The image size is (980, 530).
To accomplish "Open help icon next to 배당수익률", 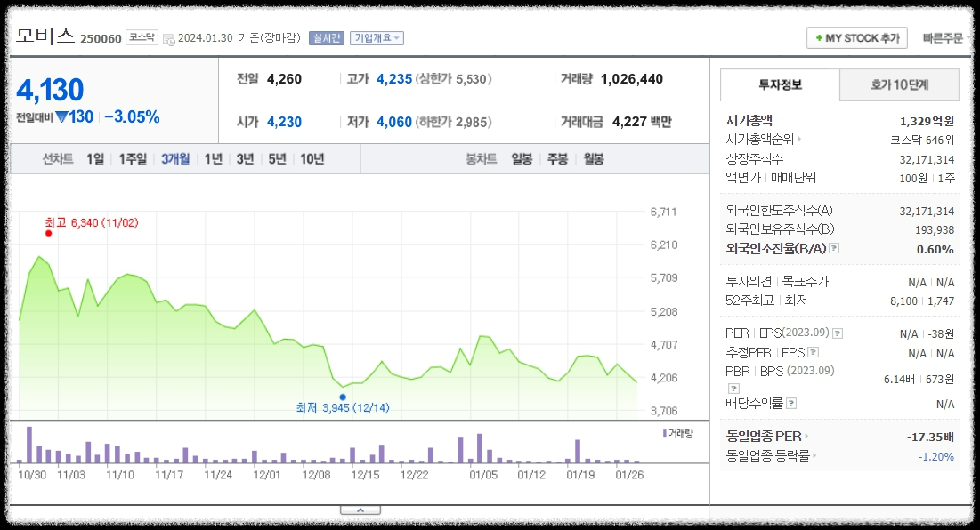I will pyautogui.click(x=791, y=403).
